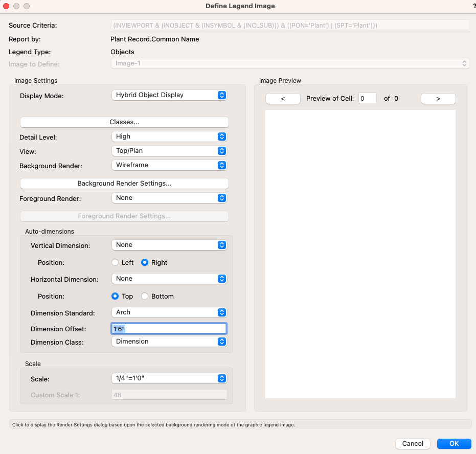Expand the Detail Level dropdown
Viewport: 476px width, 454px height.
pyautogui.click(x=169, y=137)
